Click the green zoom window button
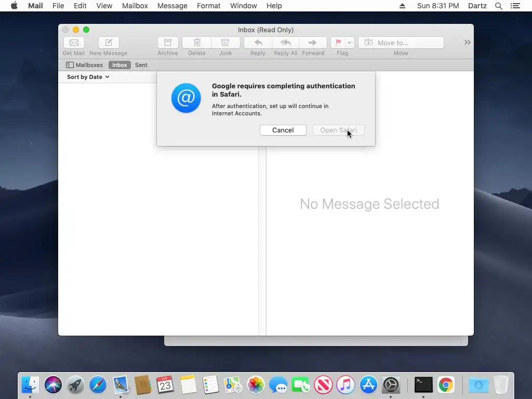Viewport: 532px width, 399px height. pos(86,30)
